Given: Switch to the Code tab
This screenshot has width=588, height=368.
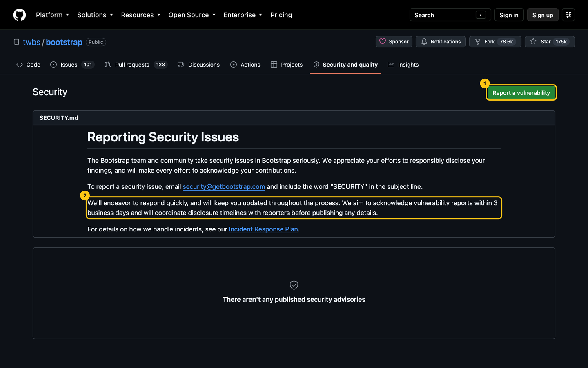Looking at the screenshot, I should pos(28,65).
